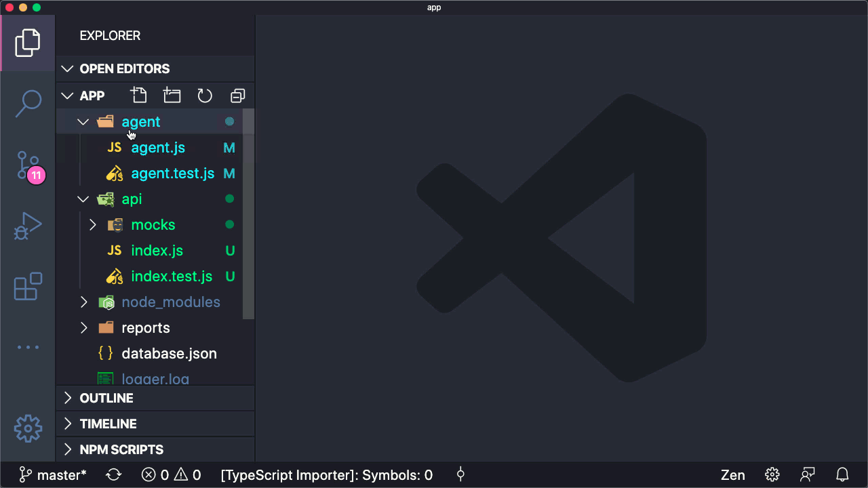Open Source Control with 11 changes
This screenshot has height=488, width=868.
28,166
